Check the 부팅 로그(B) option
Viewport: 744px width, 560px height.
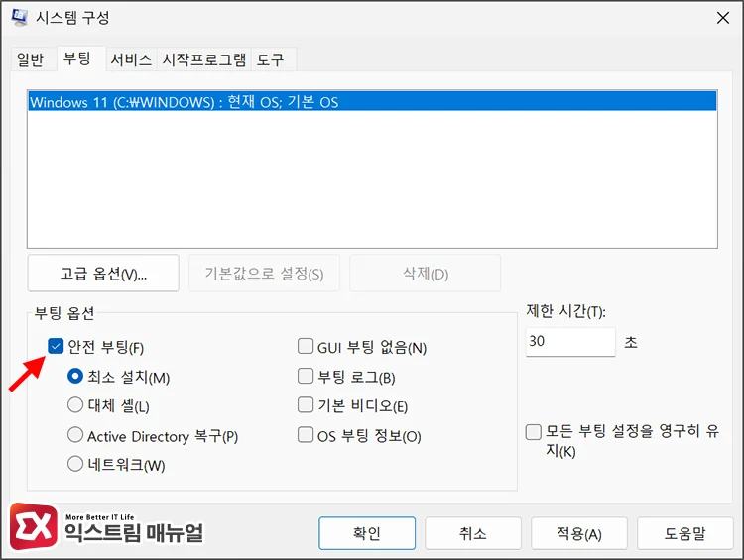click(x=306, y=376)
